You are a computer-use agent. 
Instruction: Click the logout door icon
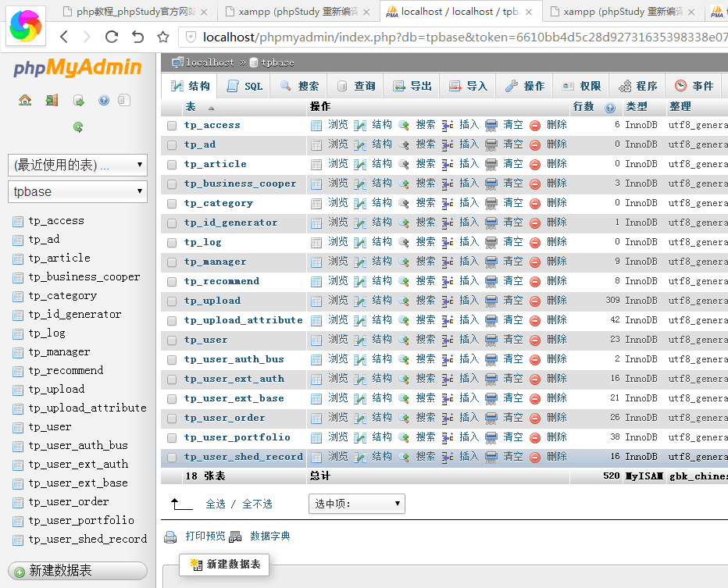click(x=52, y=100)
